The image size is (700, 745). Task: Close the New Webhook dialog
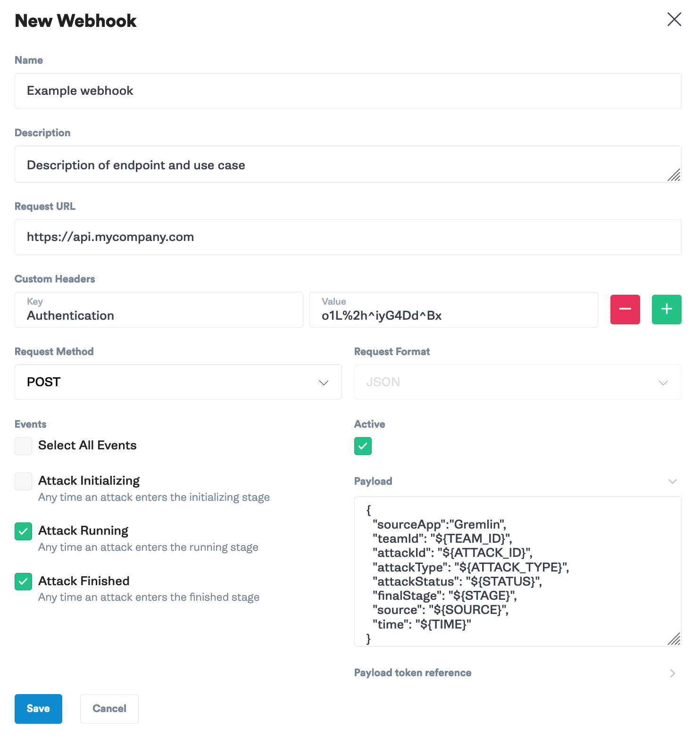[x=674, y=19]
